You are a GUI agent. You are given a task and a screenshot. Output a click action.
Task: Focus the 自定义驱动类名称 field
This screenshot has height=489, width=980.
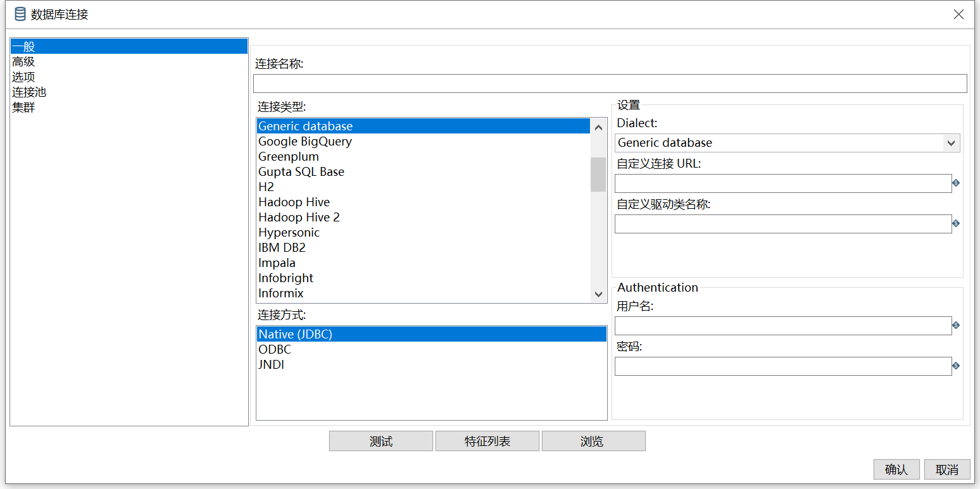pos(783,224)
